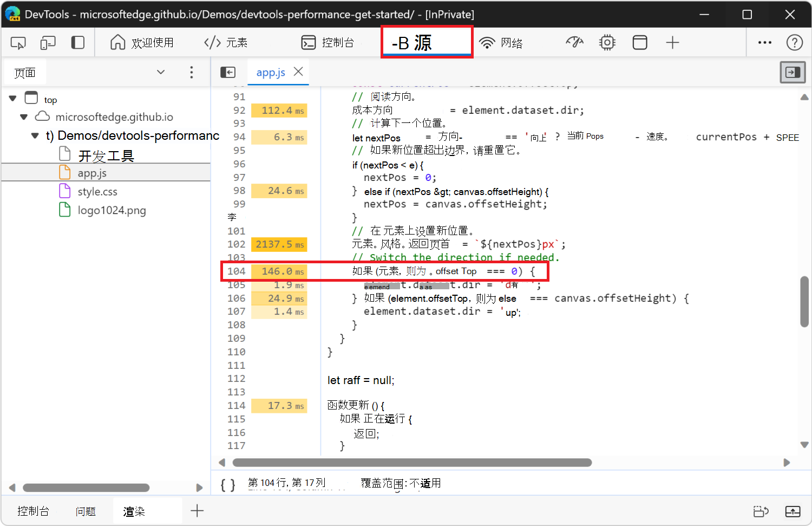Screen dimensions: 812x526
Task: Switch to the 元素 elements tab
Action: (226, 43)
